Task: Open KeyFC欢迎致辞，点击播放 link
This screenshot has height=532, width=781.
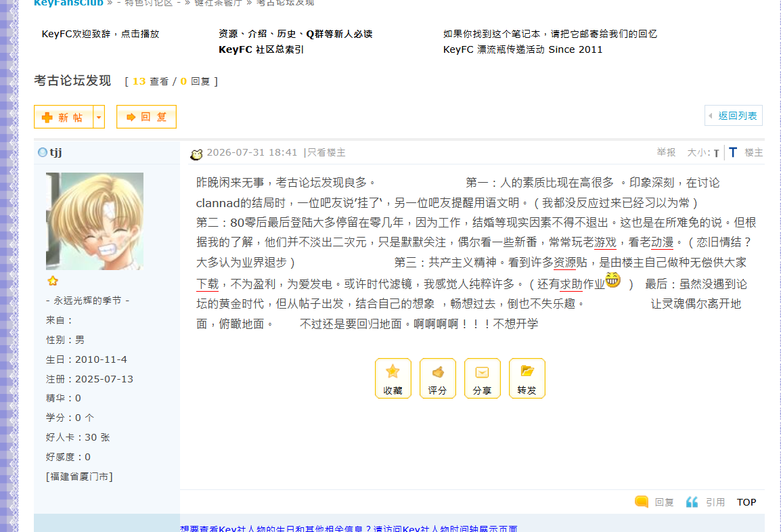Action: tap(101, 34)
